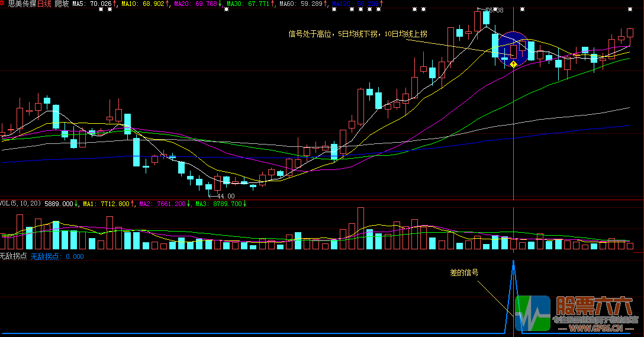Click the red up arrow after MA5 value
Screen dimensions: 644x337
point(115,4)
